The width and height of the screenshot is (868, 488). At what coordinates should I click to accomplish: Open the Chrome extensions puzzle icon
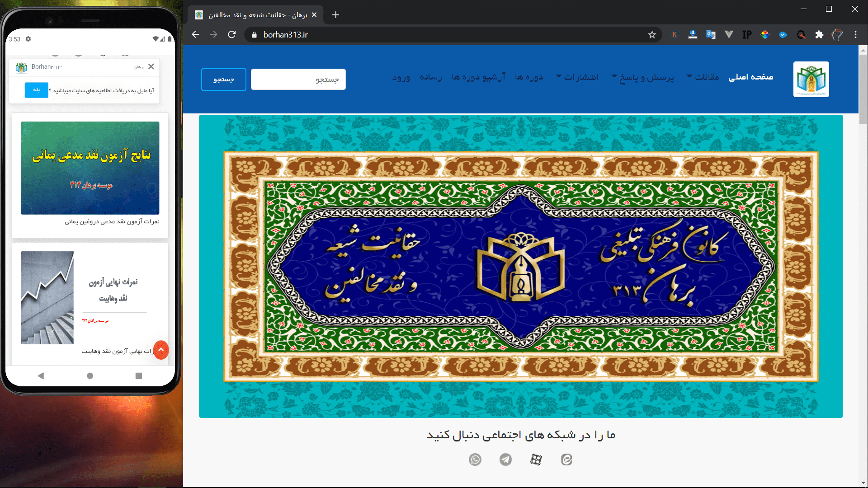click(x=819, y=35)
